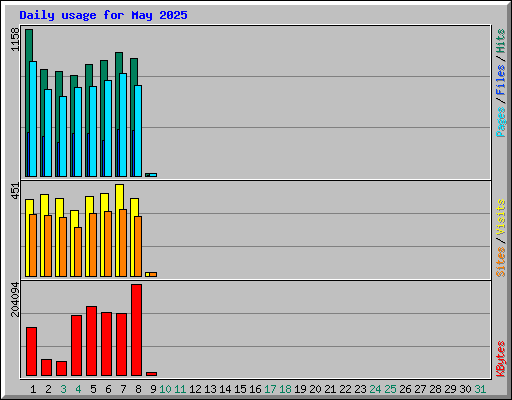This screenshot has width=512, height=400.
Task: Click day 29 on the date axis
Action: [450, 389]
